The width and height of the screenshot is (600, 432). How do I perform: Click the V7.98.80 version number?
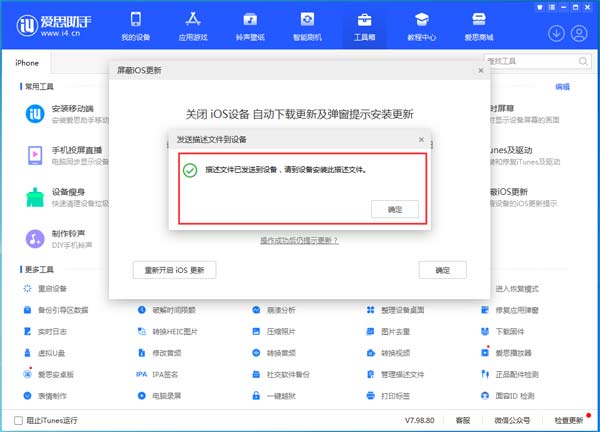pos(419,421)
